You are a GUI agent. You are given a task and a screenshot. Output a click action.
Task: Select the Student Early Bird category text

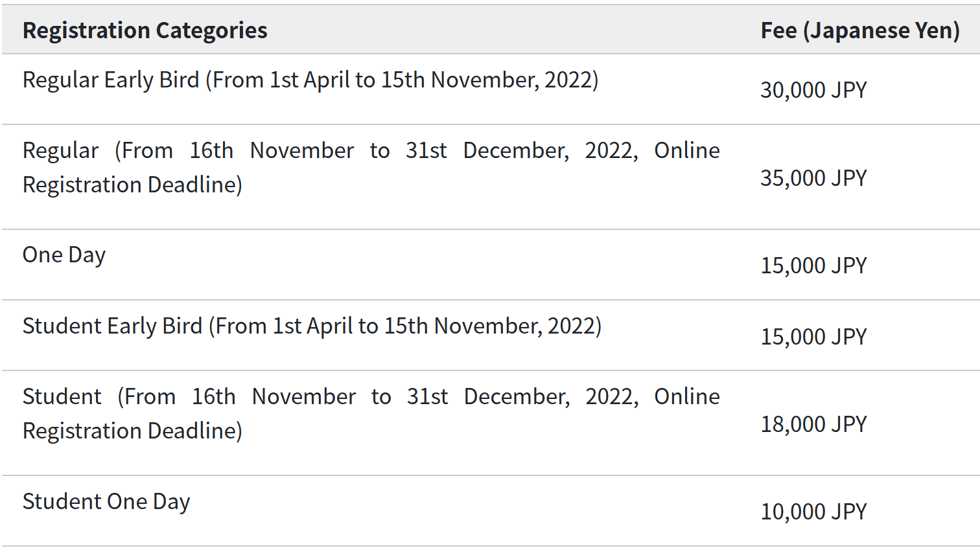tap(312, 326)
